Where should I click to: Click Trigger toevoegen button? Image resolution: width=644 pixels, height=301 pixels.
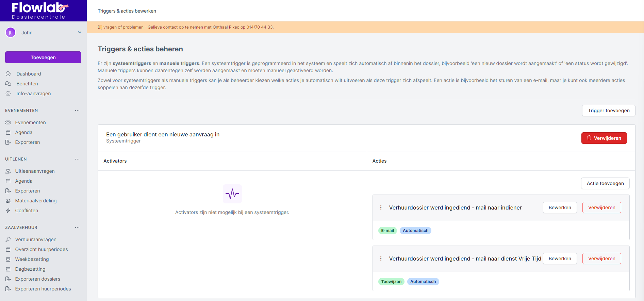click(609, 111)
